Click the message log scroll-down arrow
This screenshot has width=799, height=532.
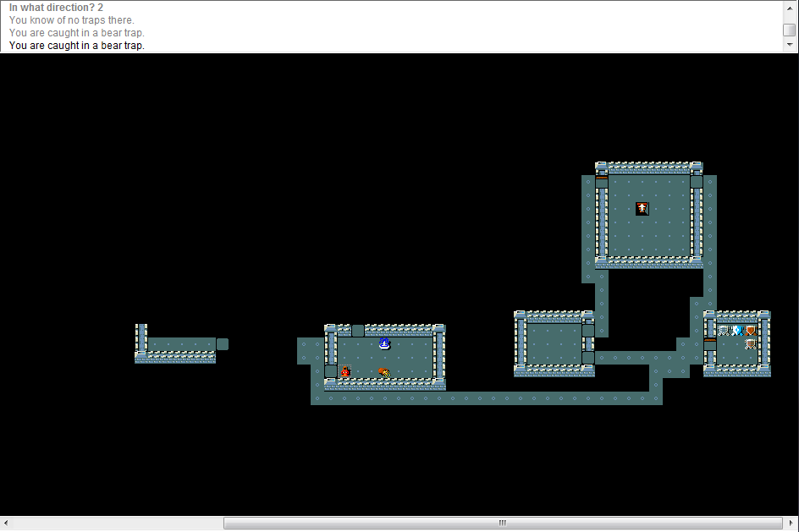[790, 45]
